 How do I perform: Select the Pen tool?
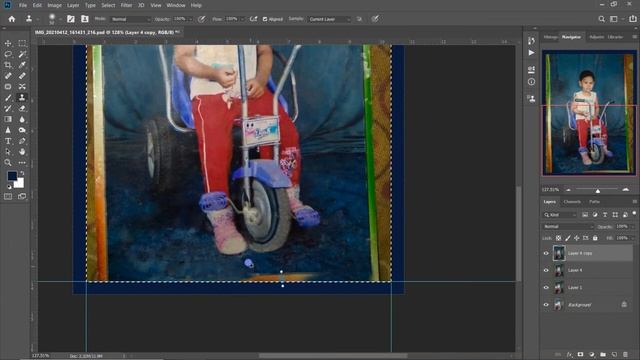pyautogui.click(x=22, y=141)
